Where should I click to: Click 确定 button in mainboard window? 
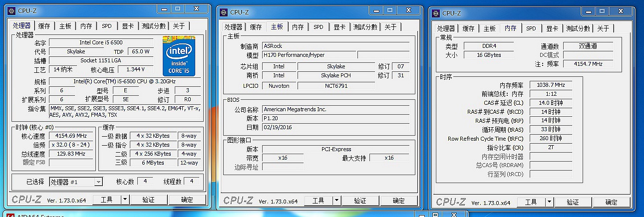point(399,201)
